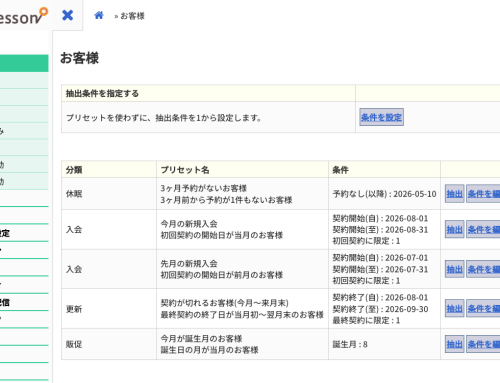Click 抽出 for 今月が誕生月のお客様 row
This screenshot has width=500, height=383.
[x=454, y=344]
